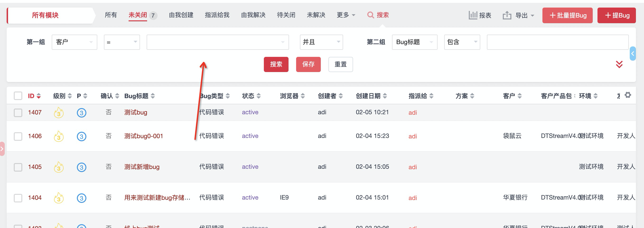This screenshot has height=228, width=644.
Task: Check the box for bug 1405
Action: click(x=18, y=167)
